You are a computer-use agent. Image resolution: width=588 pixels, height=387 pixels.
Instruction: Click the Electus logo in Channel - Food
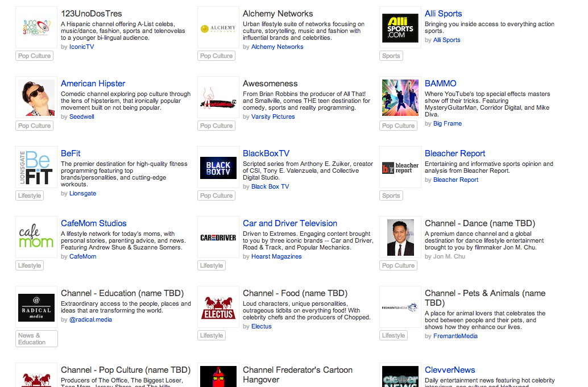(218, 307)
